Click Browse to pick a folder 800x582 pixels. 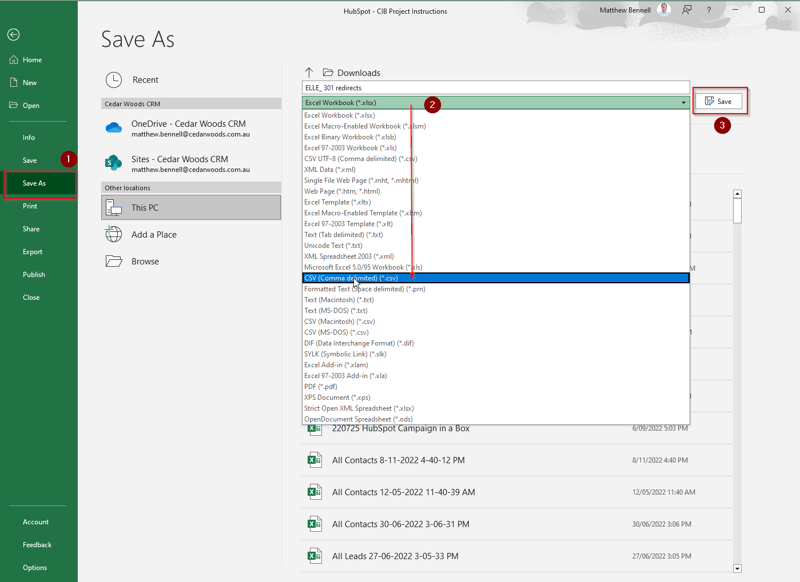click(191, 262)
